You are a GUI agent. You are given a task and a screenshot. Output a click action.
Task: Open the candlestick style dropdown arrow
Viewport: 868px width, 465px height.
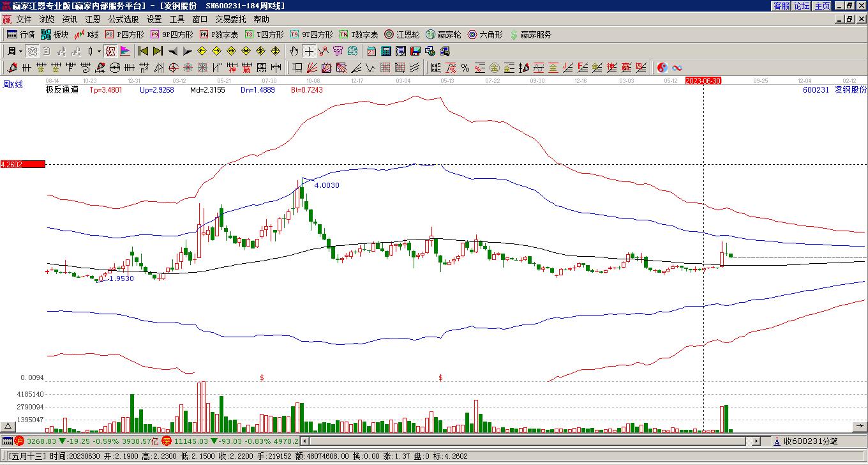[99, 51]
